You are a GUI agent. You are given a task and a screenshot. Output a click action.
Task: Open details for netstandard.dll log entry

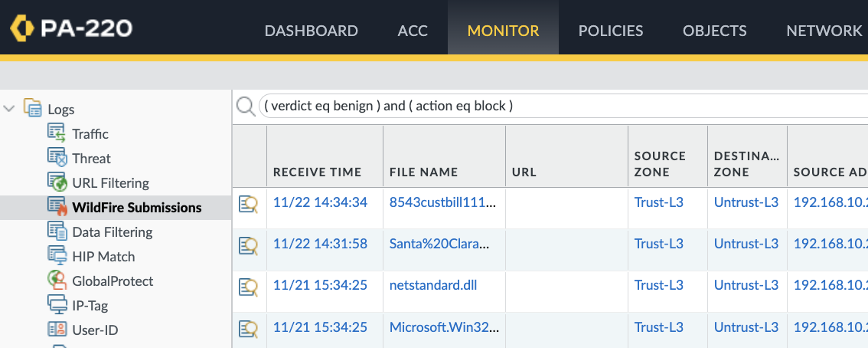click(249, 286)
